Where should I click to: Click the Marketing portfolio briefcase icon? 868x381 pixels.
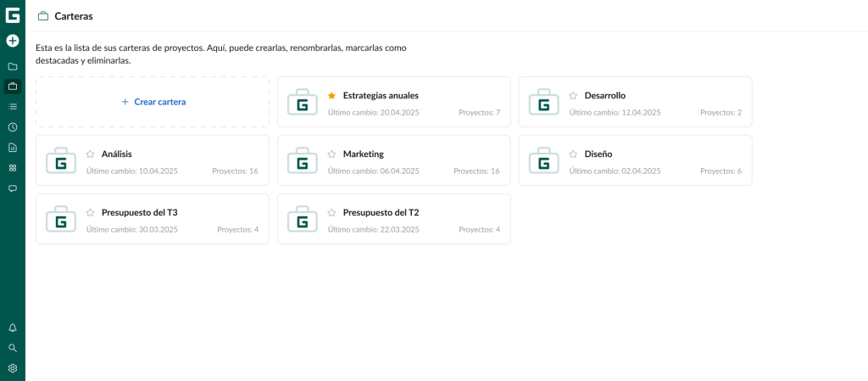pyautogui.click(x=303, y=160)
